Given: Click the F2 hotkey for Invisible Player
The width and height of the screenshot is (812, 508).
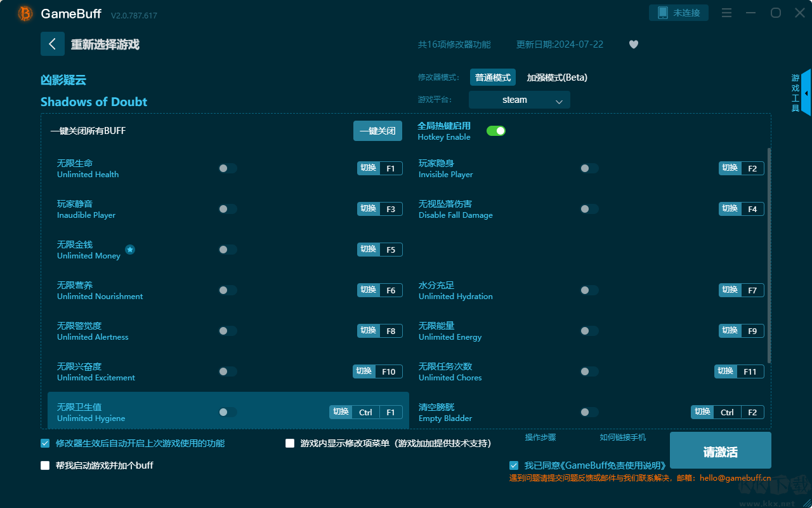Looking at the screenshot, I should click(742, 168).
